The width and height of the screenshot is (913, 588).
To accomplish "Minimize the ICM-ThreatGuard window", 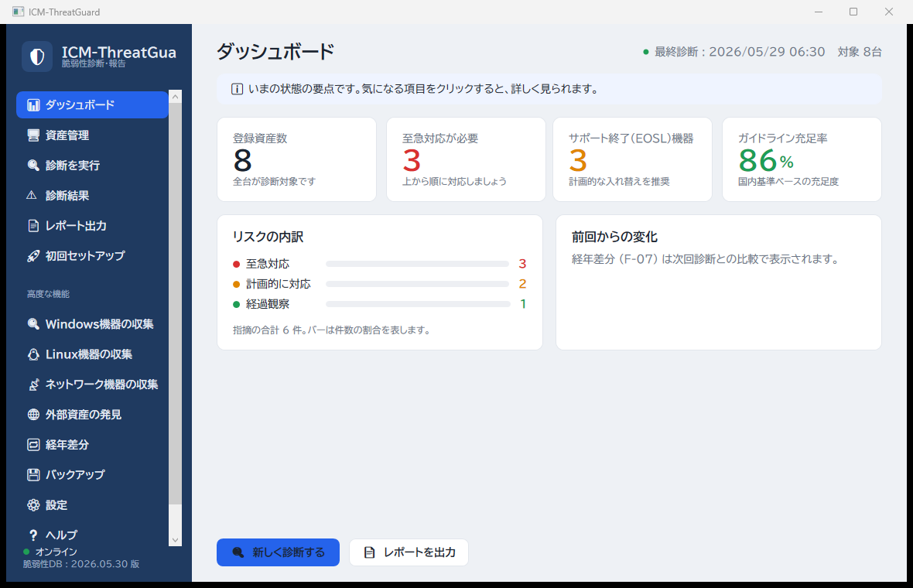I will coord(818,12).
